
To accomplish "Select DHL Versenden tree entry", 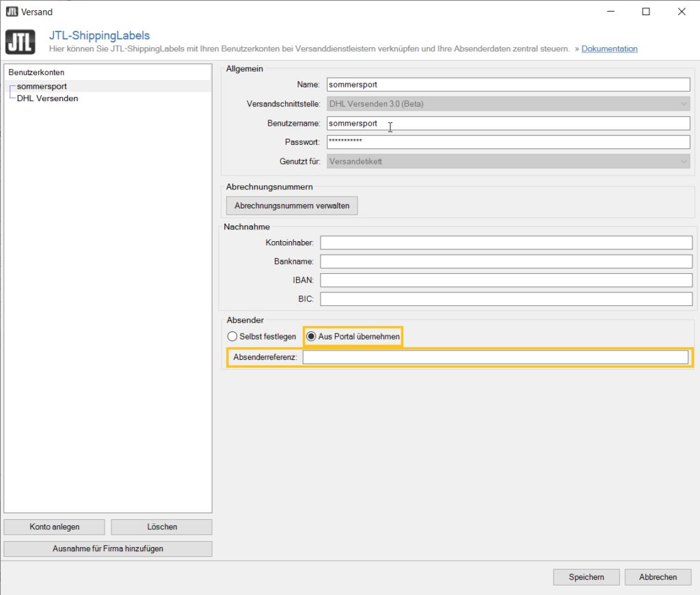I will (x=47, y=98).
